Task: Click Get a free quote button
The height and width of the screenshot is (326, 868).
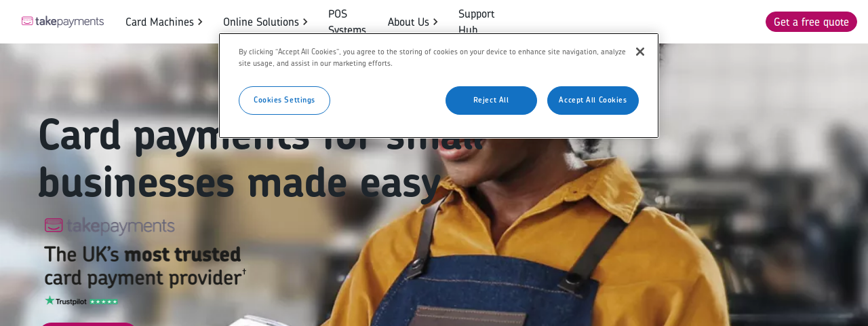Action: (811, 22)
